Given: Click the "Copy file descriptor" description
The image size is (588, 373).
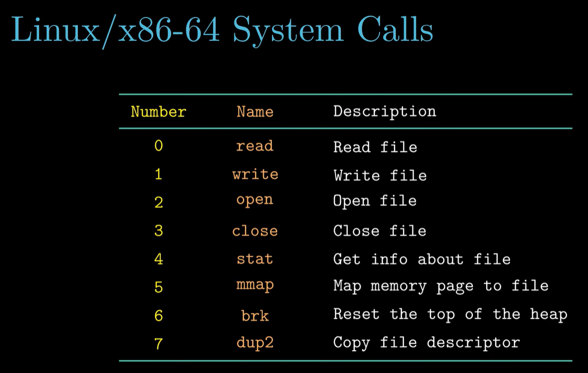Looking at the screenshot, I should (426, 343).
